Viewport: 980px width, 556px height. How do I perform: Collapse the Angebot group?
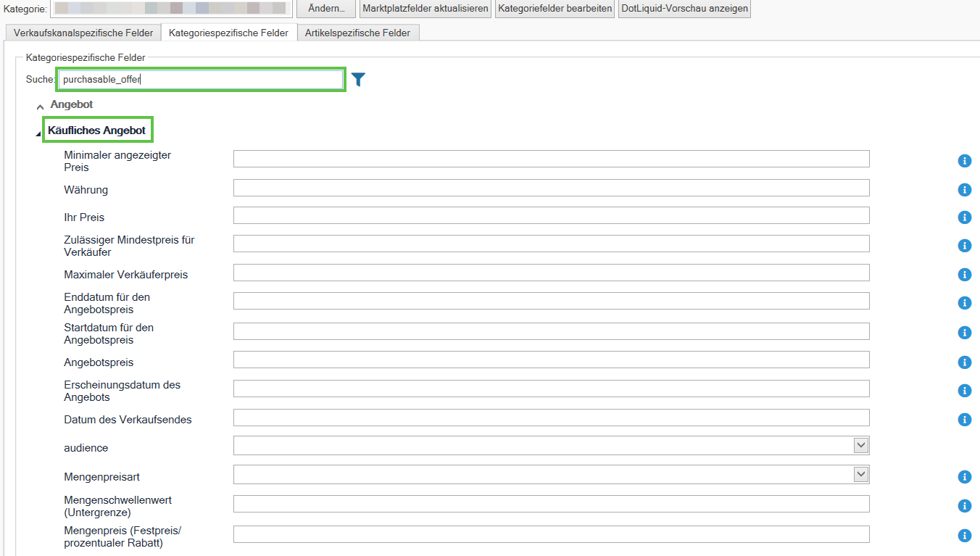(x=40, y=107)
